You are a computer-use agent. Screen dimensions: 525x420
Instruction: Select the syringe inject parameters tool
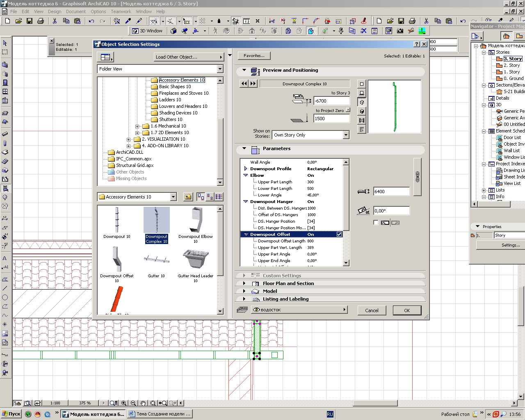[x=139, y=21]
